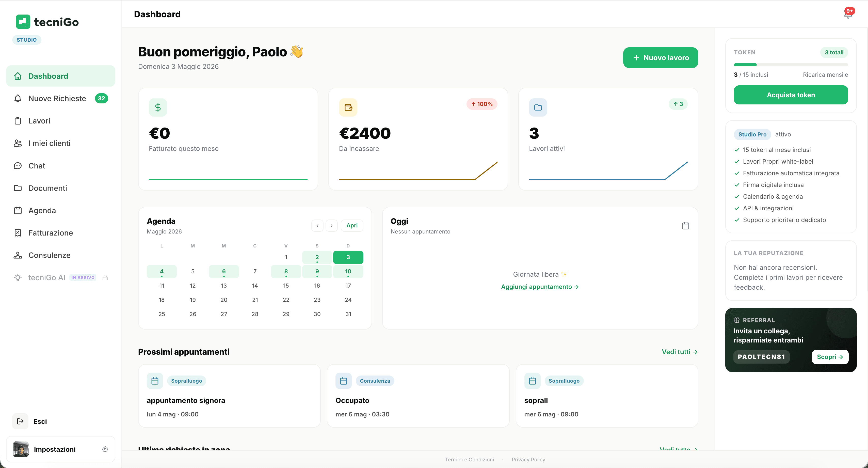The width and height of the screenshot is (868, 468).
Task: Go to I miei clienti
Action: [61, 143]
